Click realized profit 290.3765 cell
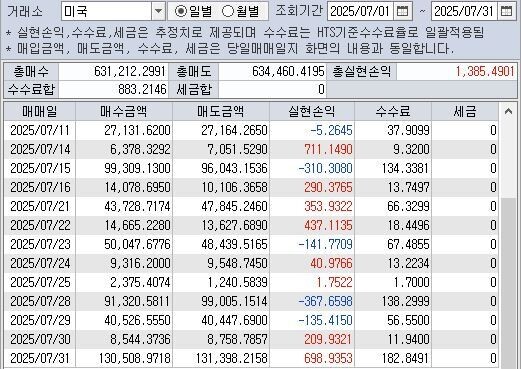The image size is (521, 369). [312, 187]
